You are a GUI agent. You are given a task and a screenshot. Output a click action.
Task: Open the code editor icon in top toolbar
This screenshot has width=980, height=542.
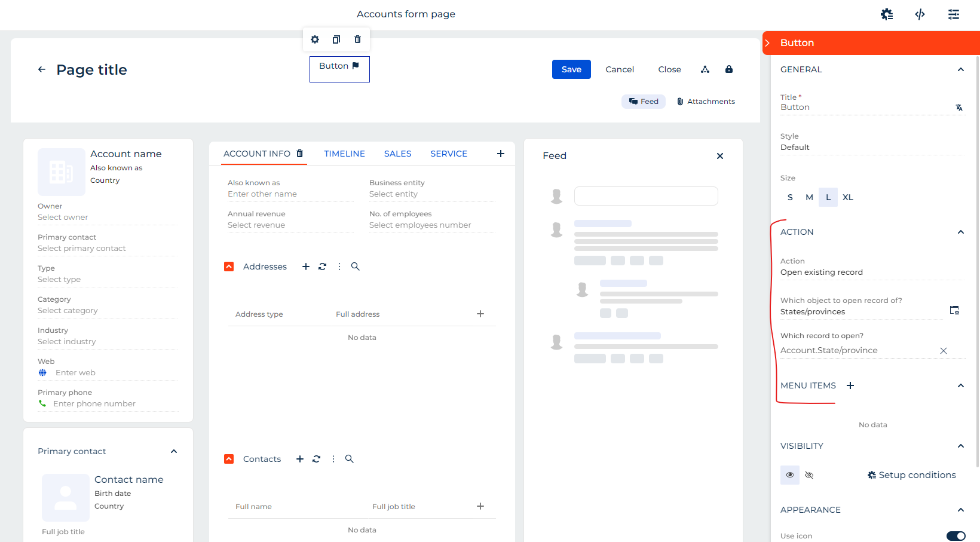pyautogui.click(x=920, y=14)
